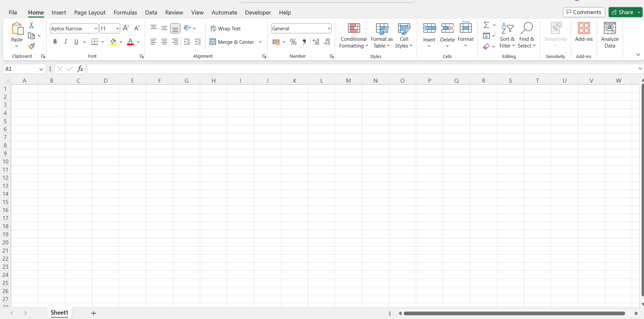Click the Share button
The image size is (644, 319).
click(x=623, y=12)
